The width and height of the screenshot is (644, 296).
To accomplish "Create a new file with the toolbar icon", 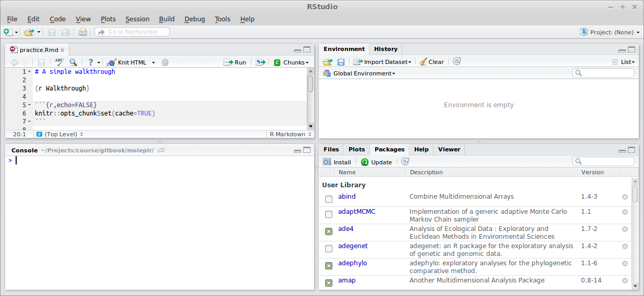I will click(x=8, y=32).
